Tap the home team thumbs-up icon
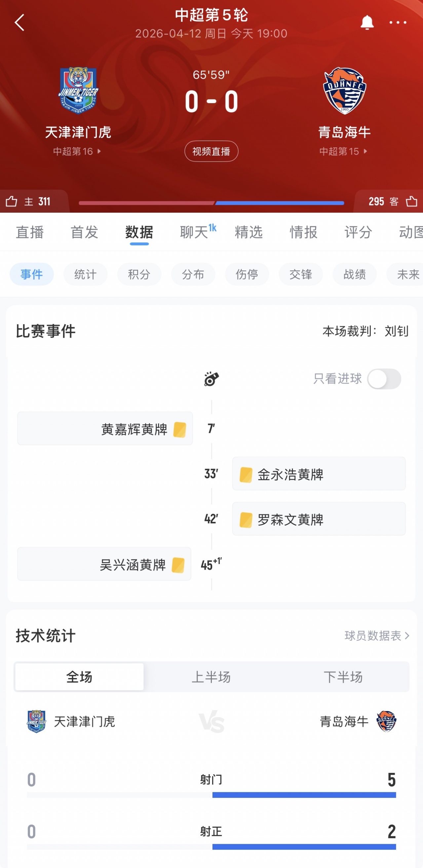 12,201
